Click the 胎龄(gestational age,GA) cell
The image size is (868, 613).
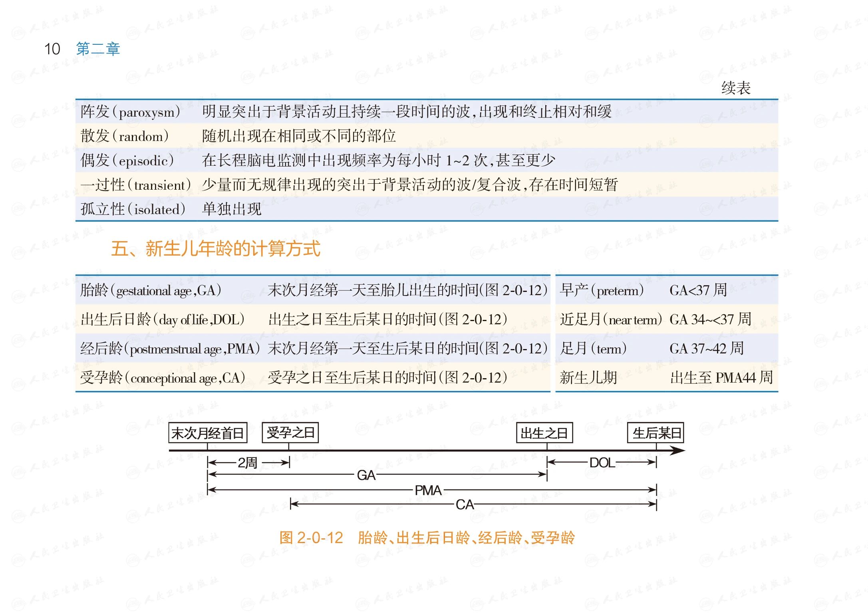(x=151, y=290)
